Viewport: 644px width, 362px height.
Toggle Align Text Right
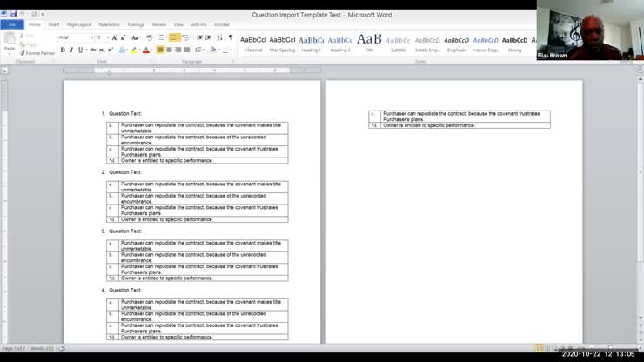tap(178, 50)
